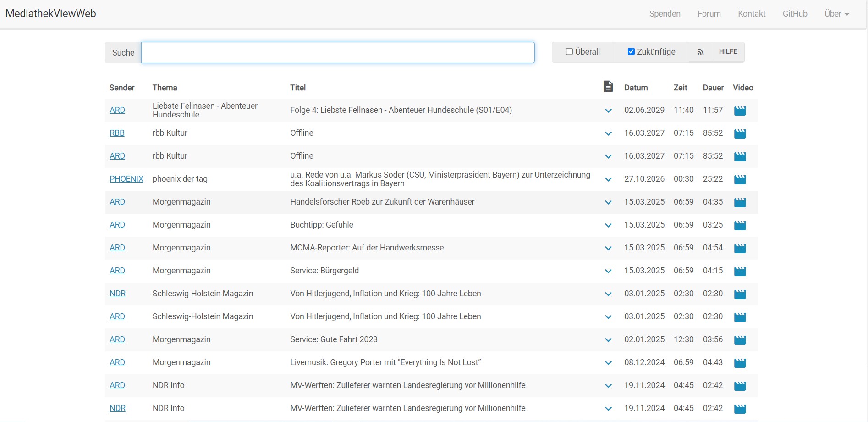Click title 'Service: Gute Fahrt 2023'

click(334, 339)
